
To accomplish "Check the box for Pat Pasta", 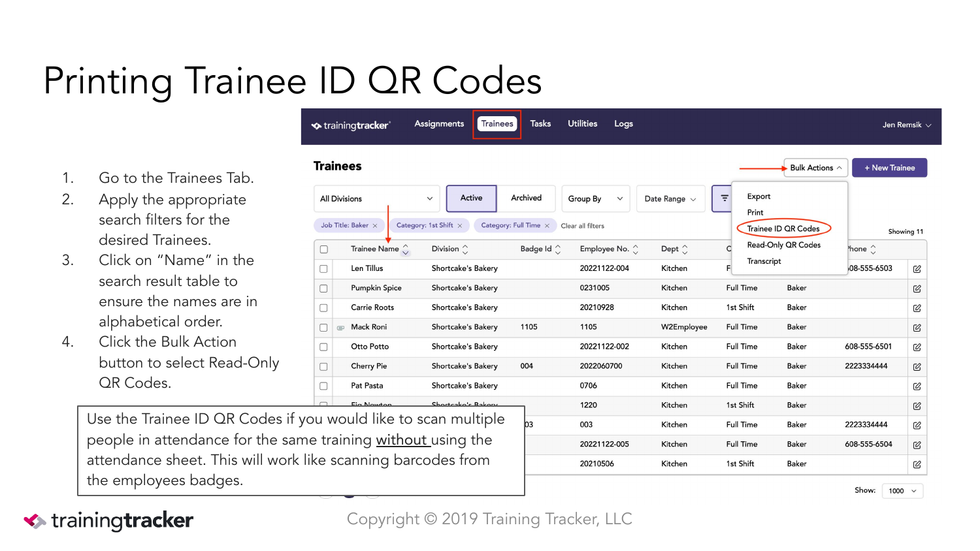I will click(x=323, y=386).
